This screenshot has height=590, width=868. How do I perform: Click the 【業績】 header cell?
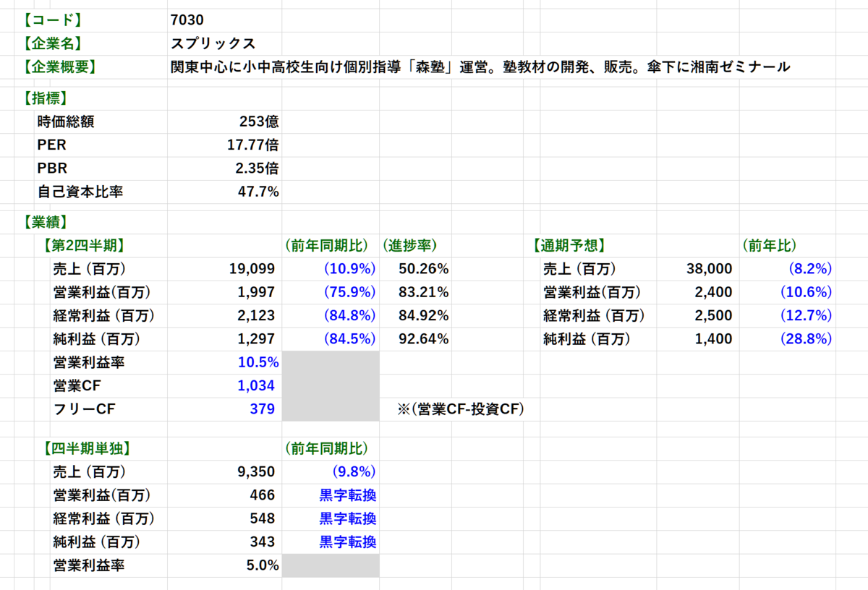[x=44, y=222]
